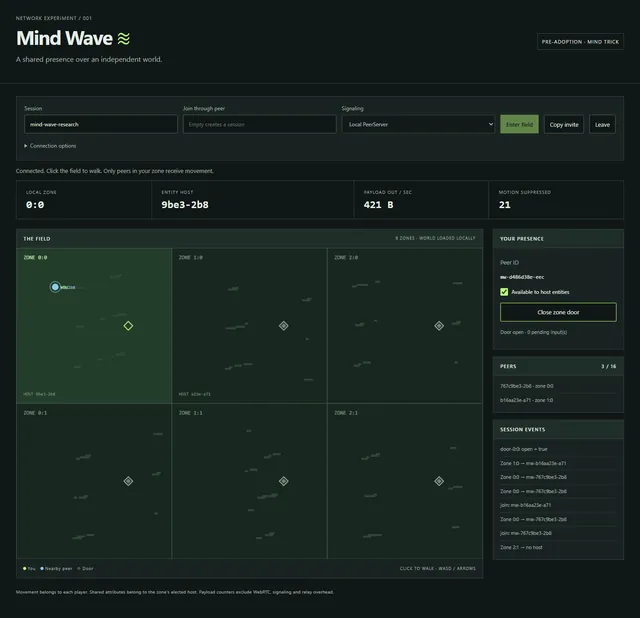The image size is (640, 618).
Task: Select the ZONE 1:1 label
Action: point(191,413)
